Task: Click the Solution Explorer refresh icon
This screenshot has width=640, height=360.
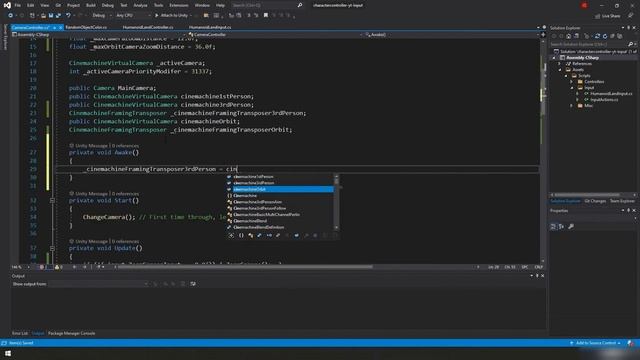Action: pos(605,36)
